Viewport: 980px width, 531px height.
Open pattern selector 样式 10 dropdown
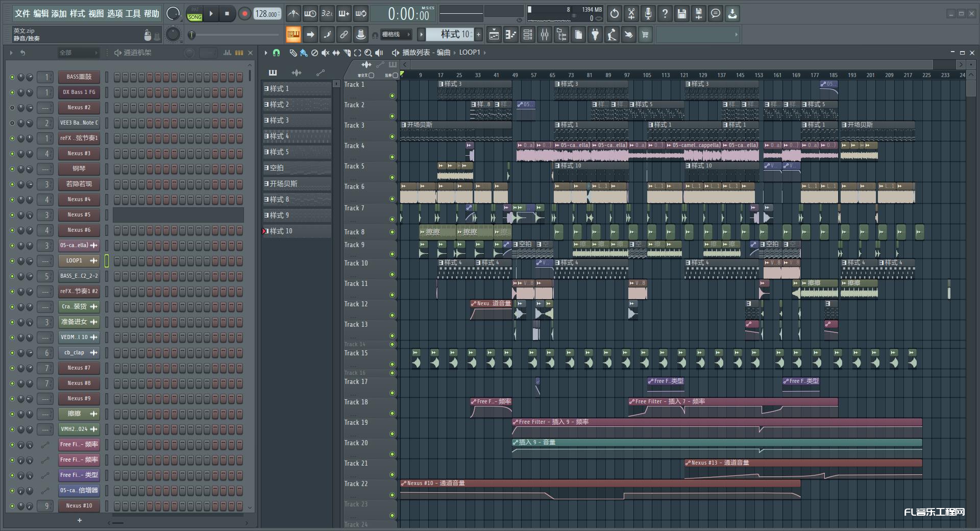449,35
